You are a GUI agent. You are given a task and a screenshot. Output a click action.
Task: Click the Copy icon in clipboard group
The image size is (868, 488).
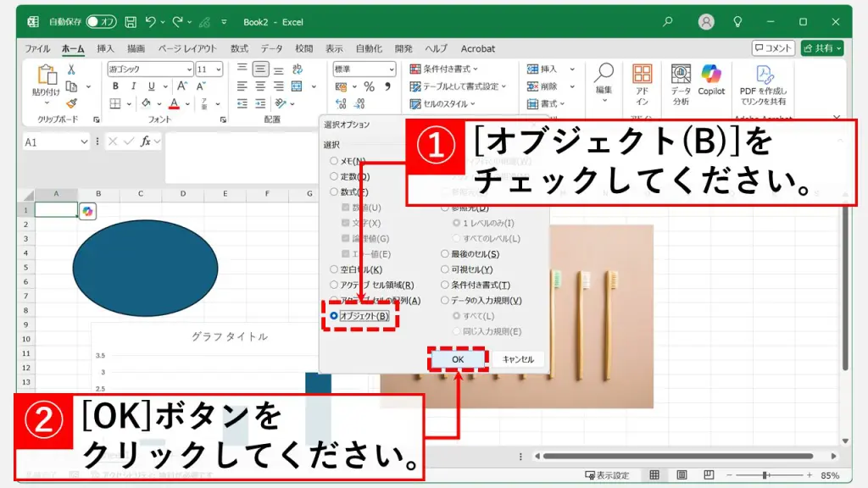click(71, 86)
